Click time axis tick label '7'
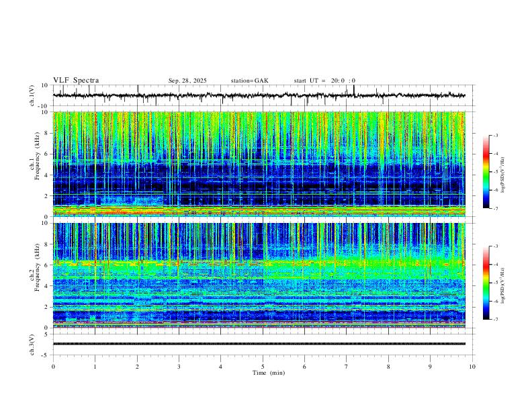Viewport: 532px width, 411px height. [347, 367]
